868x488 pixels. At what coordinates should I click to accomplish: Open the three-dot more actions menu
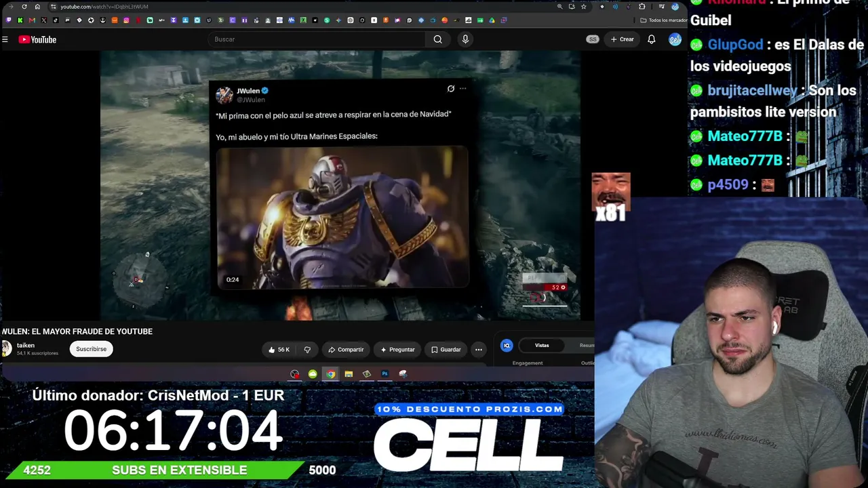[x=479, y=350]
